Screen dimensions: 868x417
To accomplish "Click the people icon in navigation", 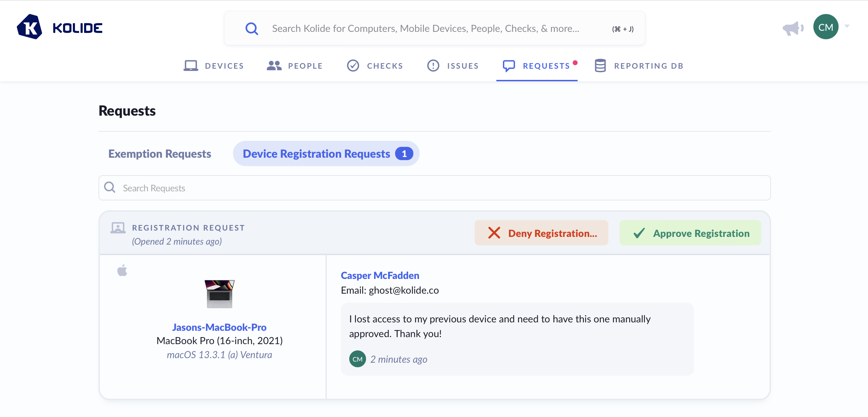I will click(274, 66).
